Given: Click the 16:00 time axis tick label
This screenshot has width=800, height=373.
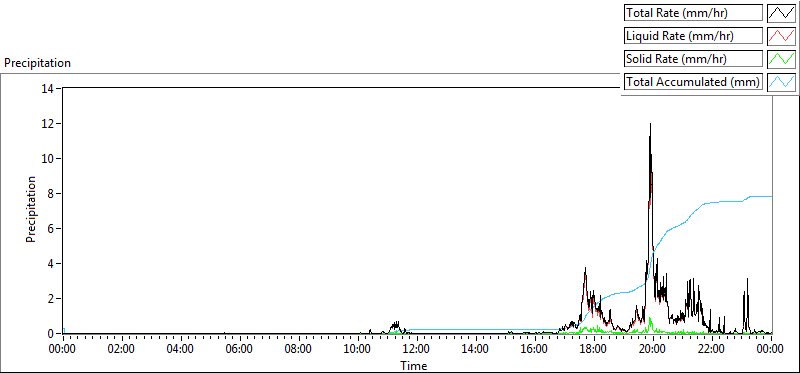Looking at the screenshot, I should tap(534, 350).
